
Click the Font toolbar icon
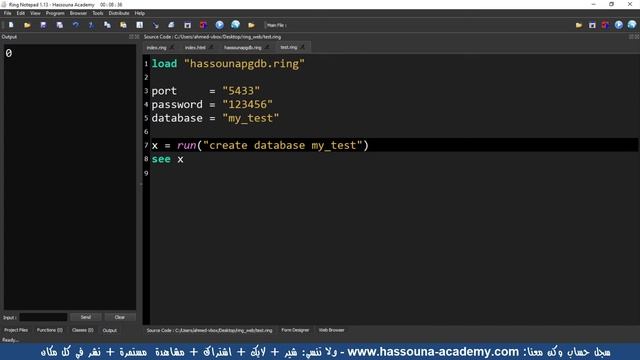point(140,25)
